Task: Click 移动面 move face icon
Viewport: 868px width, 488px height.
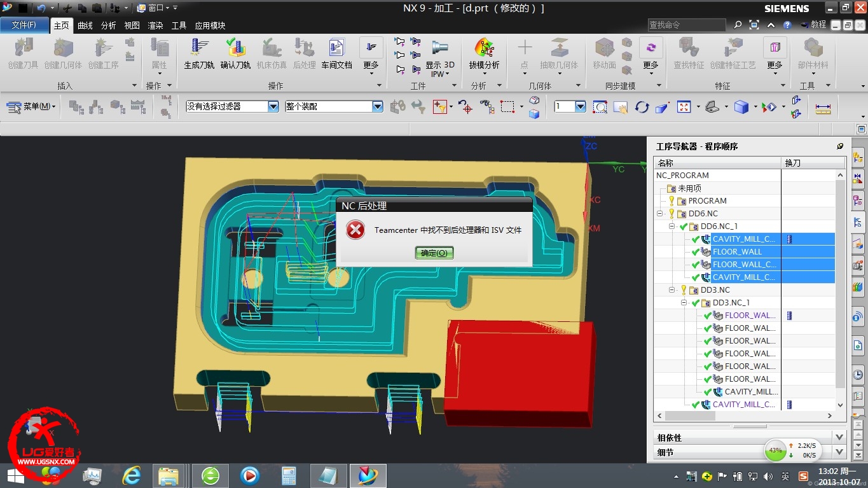Action: coord(604,53)
